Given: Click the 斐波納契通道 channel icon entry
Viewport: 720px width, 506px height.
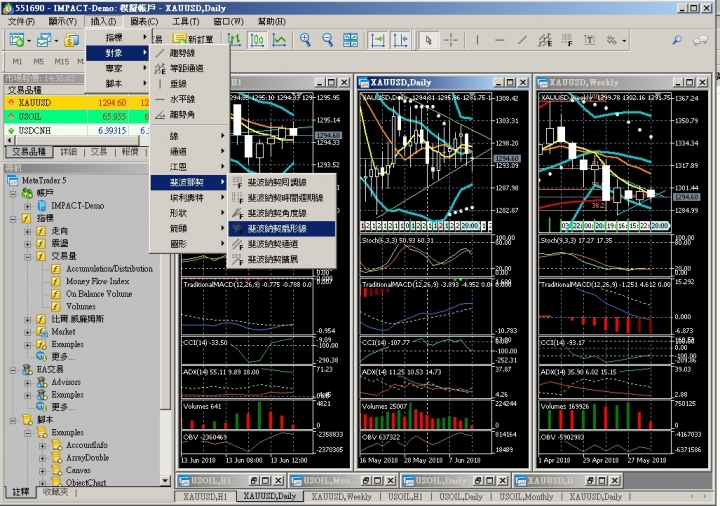Looking at the screenshot, I should tap(237, 243).
